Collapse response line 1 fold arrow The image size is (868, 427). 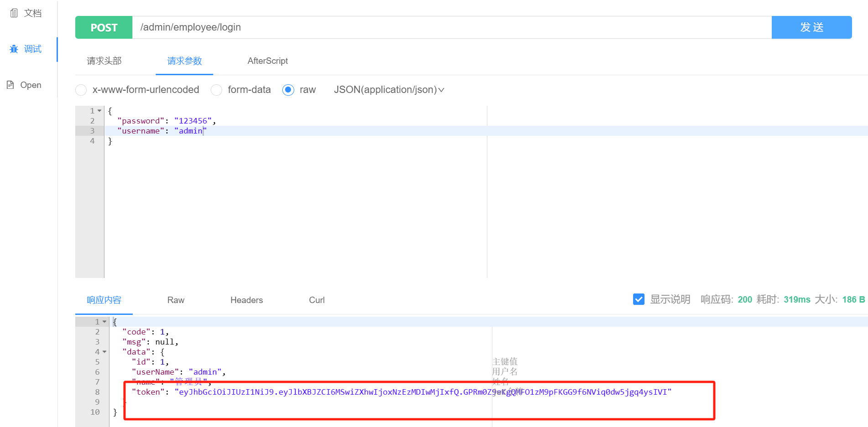[104, 322]
